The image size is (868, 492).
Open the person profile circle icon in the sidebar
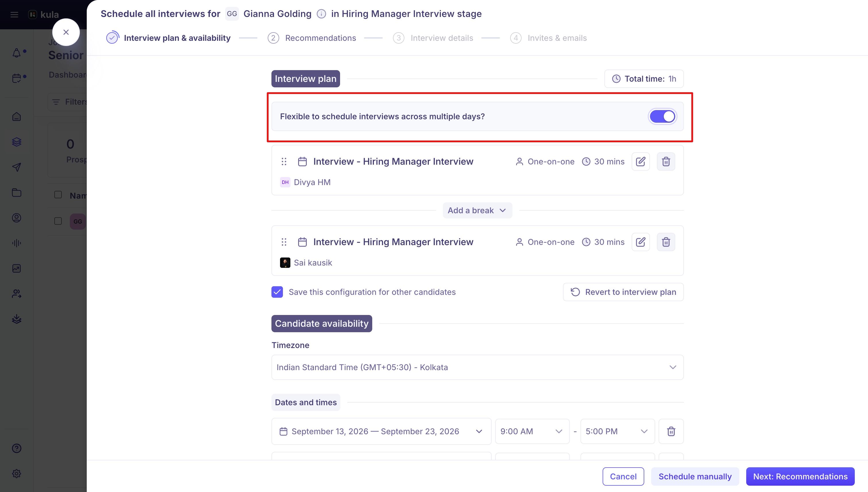(17, 218)
